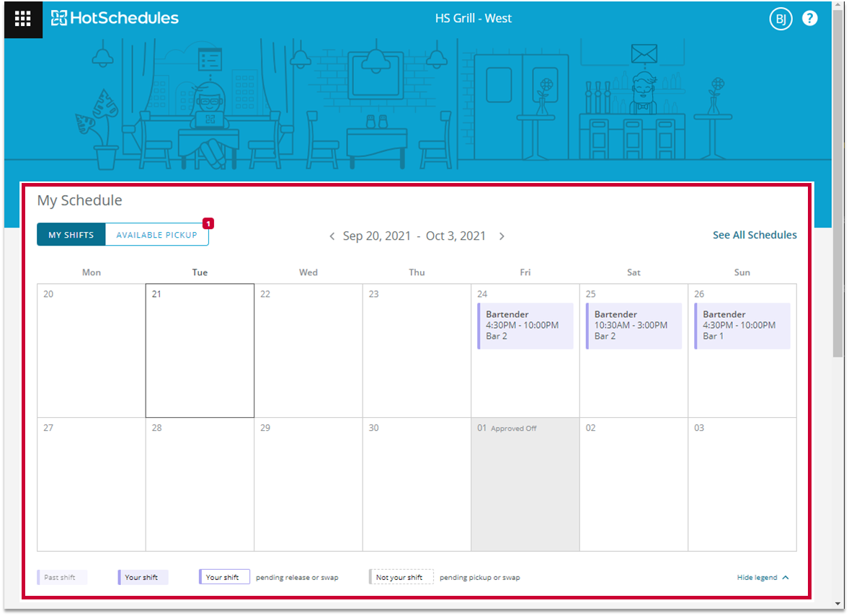
Task: Open Friday 24 Bartender Bar 2 shift
Action: pos(525,326)
